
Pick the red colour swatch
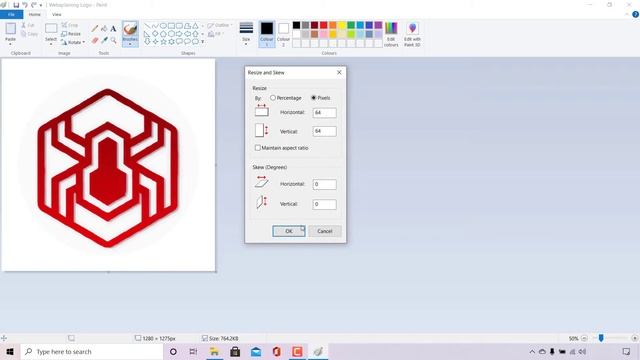pyautogui.click(x=324, y=25)
